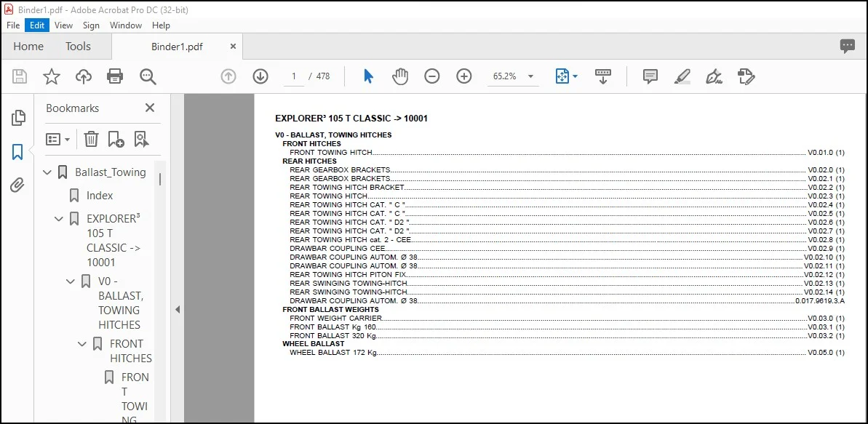Zoom out with minus icon
Image resolution: width=868 pixels, height=424 pixels.
tap(431, 76)
